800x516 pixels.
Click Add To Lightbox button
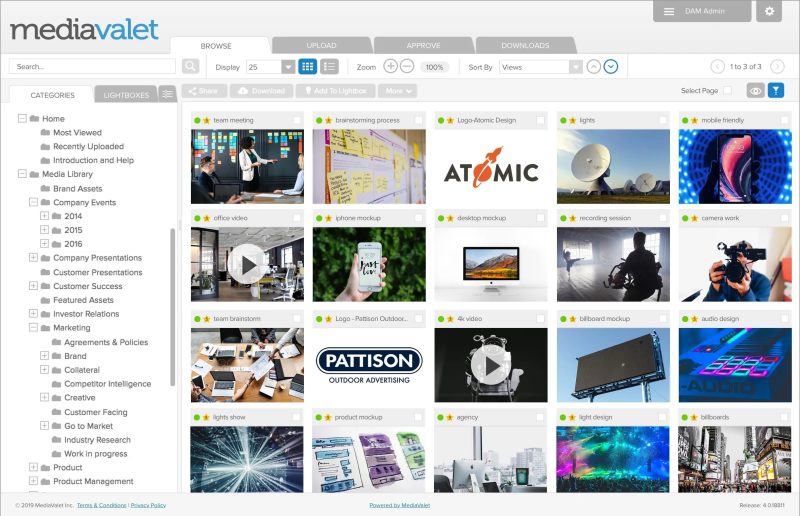(x=336, y=91)
